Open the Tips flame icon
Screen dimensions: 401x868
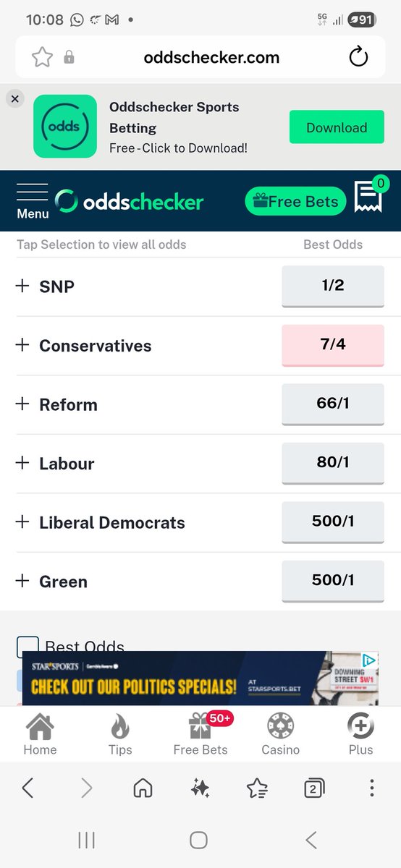[x=120, y=735]
